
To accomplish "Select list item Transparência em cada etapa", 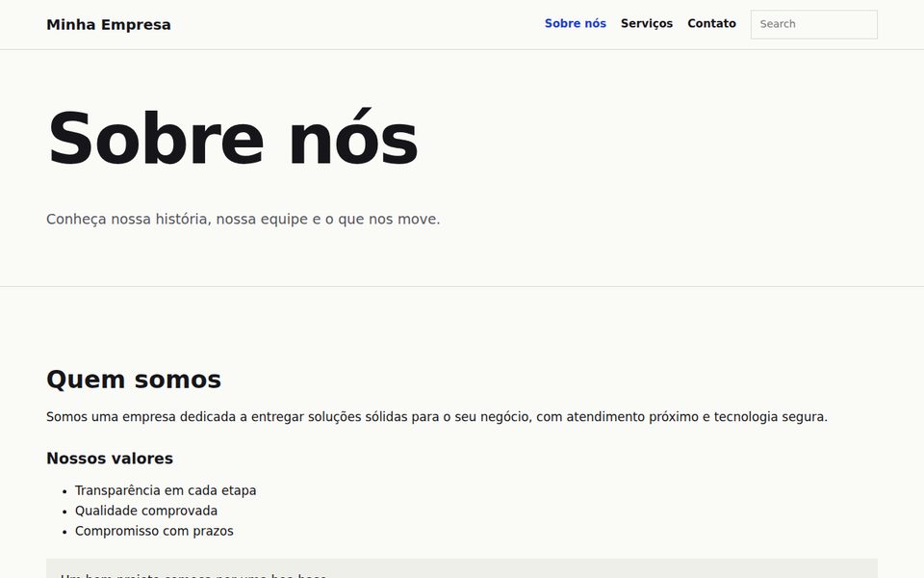I will point(166,490).
